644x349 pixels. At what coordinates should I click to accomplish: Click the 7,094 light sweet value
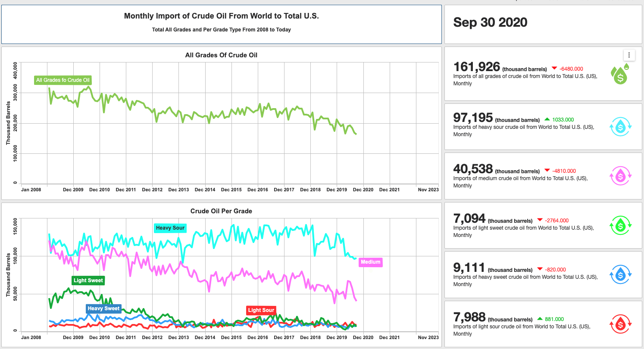click(x=469, y=218)
